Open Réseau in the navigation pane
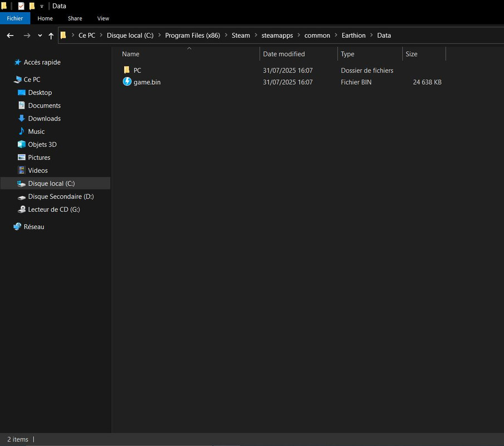The height and width of the screenshot is (446, 504). click(34, 227)
